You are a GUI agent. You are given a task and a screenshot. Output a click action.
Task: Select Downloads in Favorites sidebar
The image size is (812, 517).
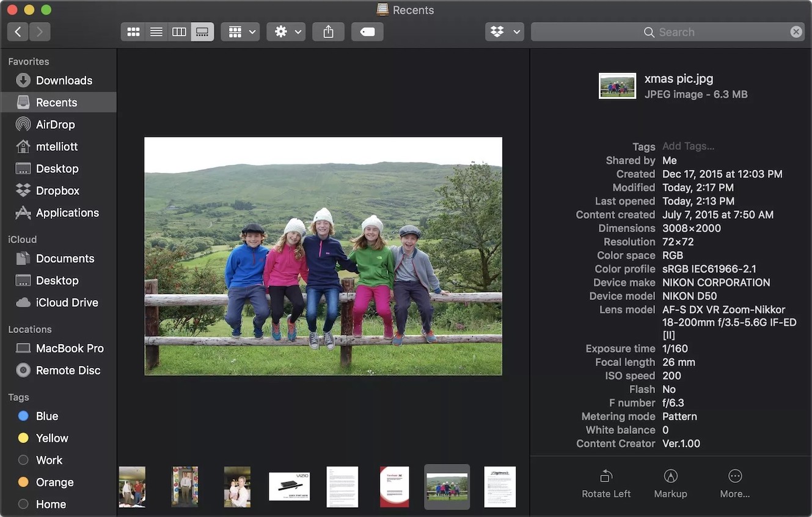click(x=64, y=81)
